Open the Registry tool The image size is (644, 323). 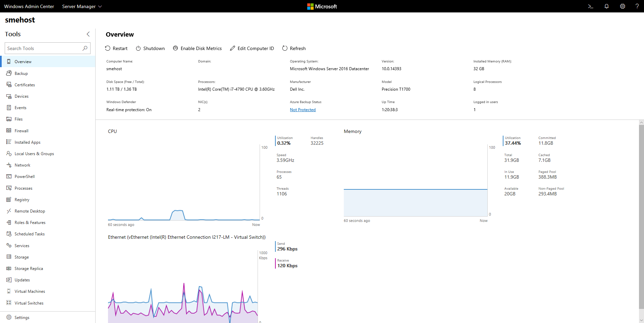tap(22, 199)
